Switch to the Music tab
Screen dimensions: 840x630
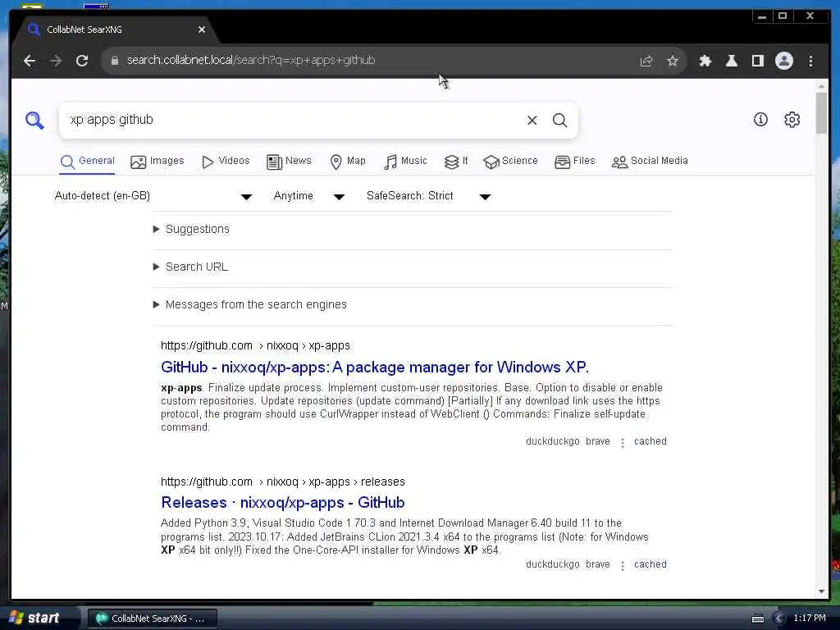coord(405,162)
